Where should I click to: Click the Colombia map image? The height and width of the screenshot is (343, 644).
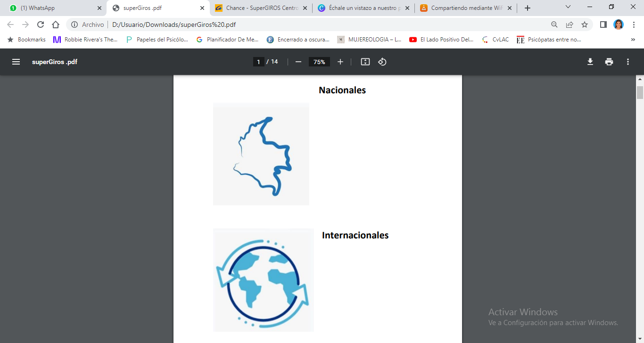click(x=261, y=154)
